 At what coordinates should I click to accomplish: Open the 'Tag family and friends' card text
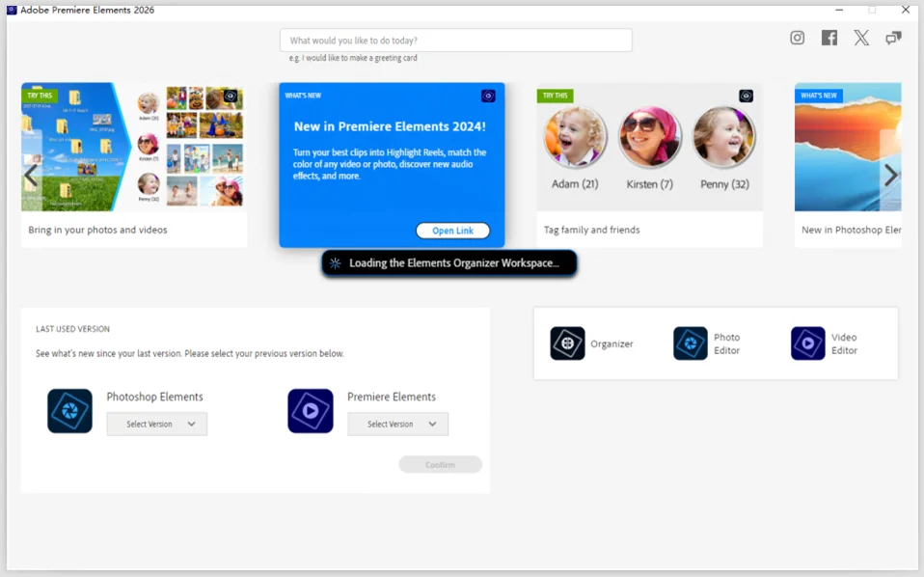pos(591,230)
